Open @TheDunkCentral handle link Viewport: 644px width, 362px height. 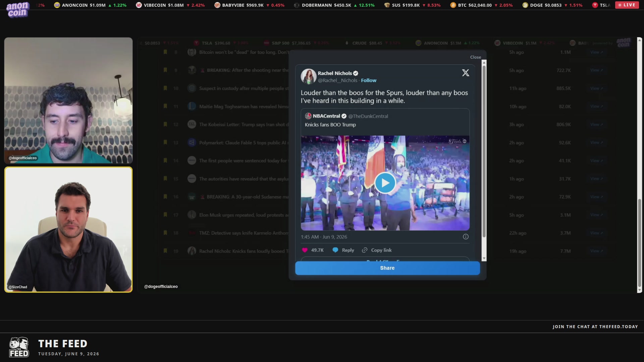(x=368, y=116)
